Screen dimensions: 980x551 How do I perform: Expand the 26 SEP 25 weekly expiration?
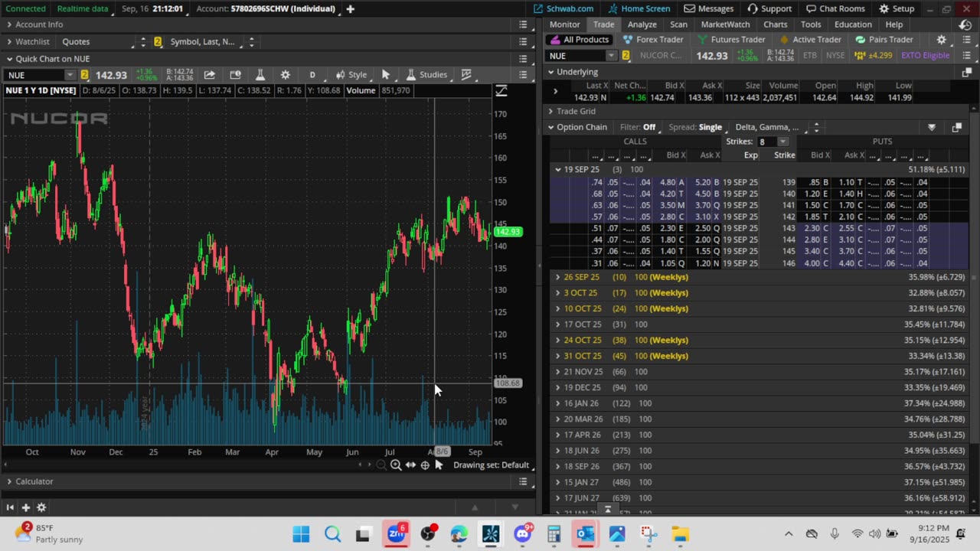[558, 277]
